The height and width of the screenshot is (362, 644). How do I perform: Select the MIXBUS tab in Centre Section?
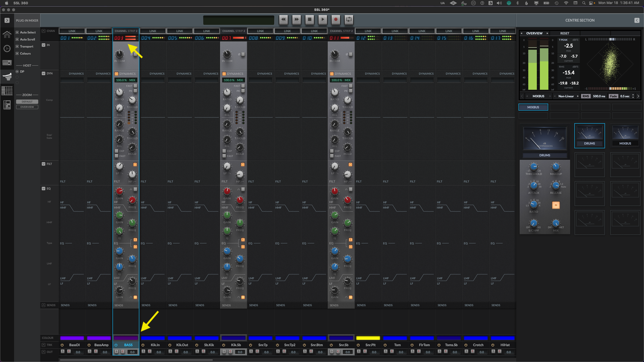[533, 107]
